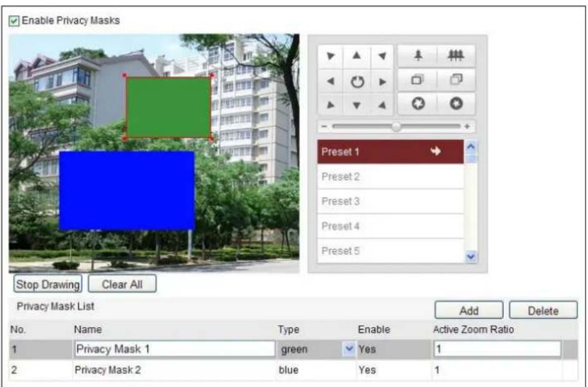Viewport: 588px width, 387px height.
Task: Click preset list scroll up arrow
Action: tap(471, 146)
